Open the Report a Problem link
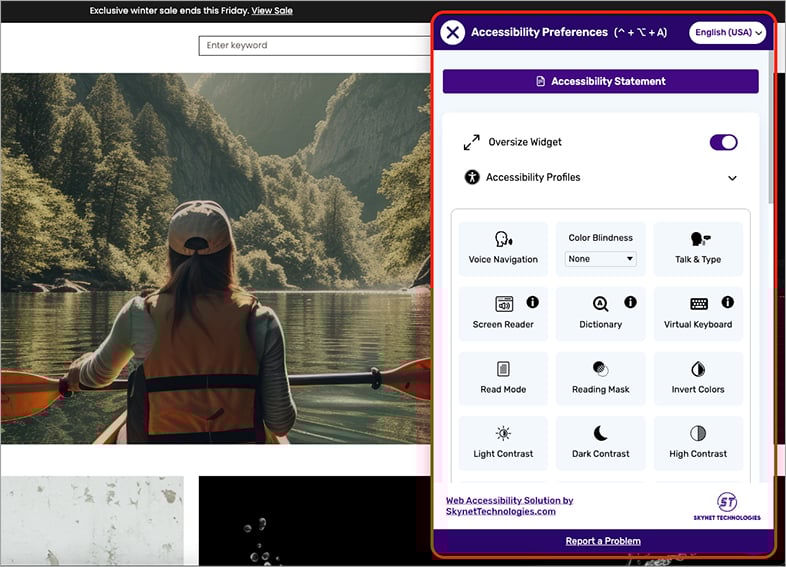This screenshot has height=567, width=786. [603, 541]
